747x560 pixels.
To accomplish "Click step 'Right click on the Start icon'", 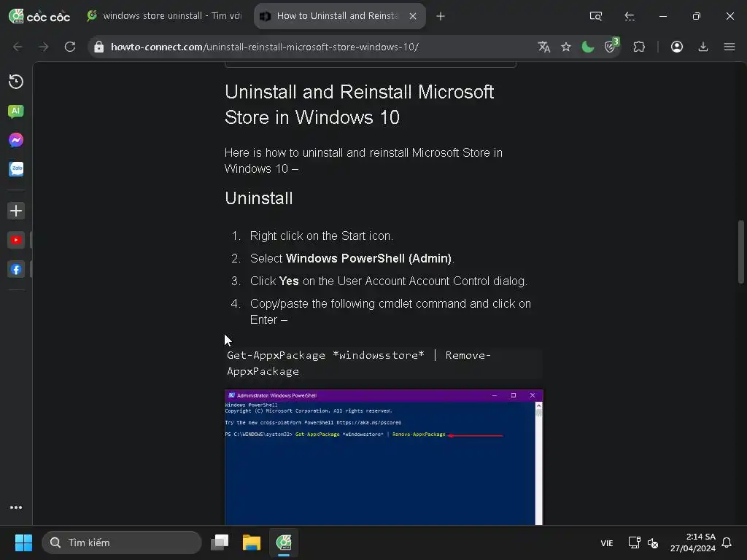I will [x=322, y=236].
